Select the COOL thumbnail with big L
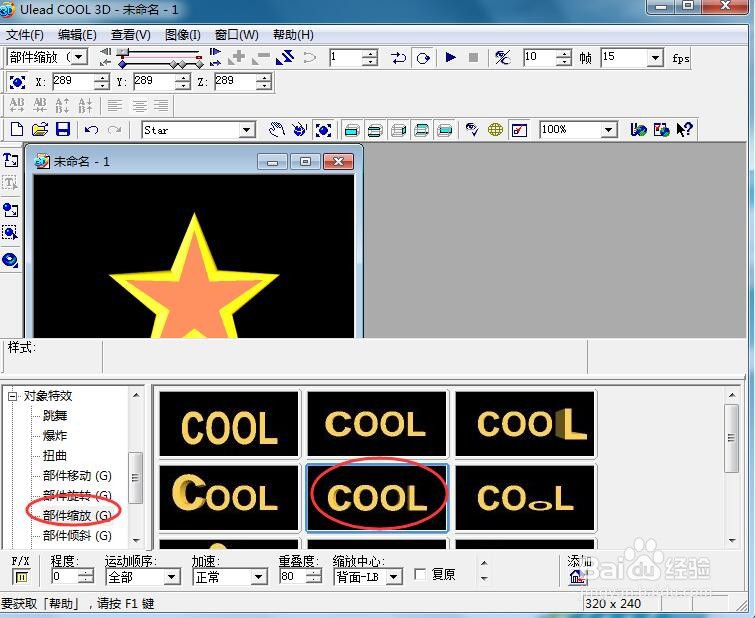Viewport: 755px width, 618px height. [x=525, y=424]
